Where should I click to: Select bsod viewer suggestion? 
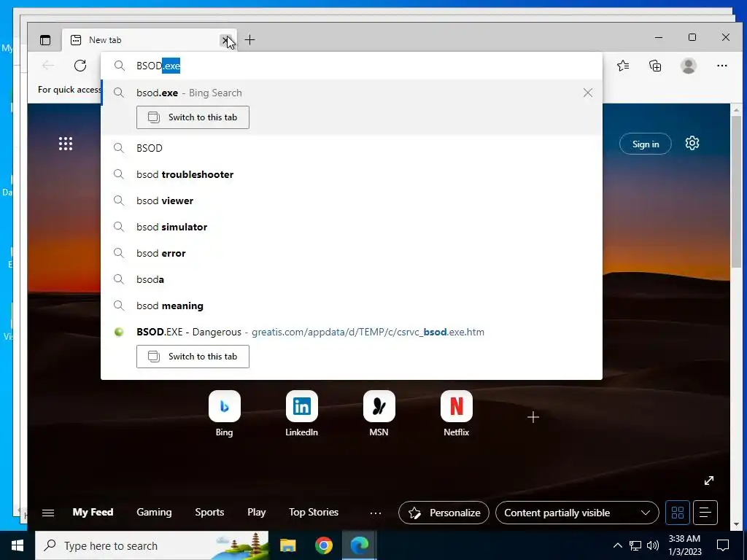click(352, 201)
